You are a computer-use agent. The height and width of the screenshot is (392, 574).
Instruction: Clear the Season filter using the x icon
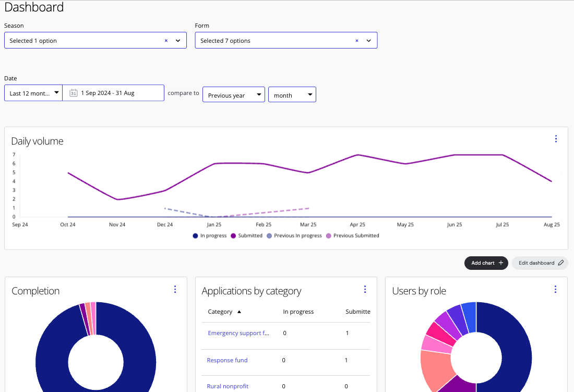click(x=166, y=40)
